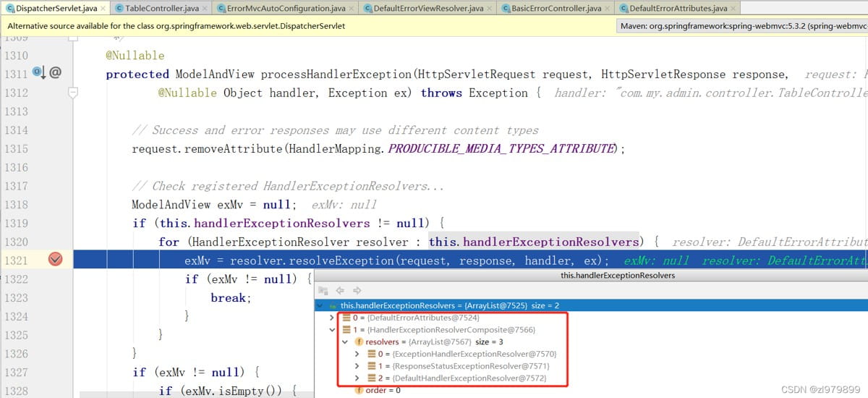Click the @Nullable annotation on line 1310
Image resolution: width=868 pixels, height=398 pixels.
pyautogui.click(x=135, y=55)
